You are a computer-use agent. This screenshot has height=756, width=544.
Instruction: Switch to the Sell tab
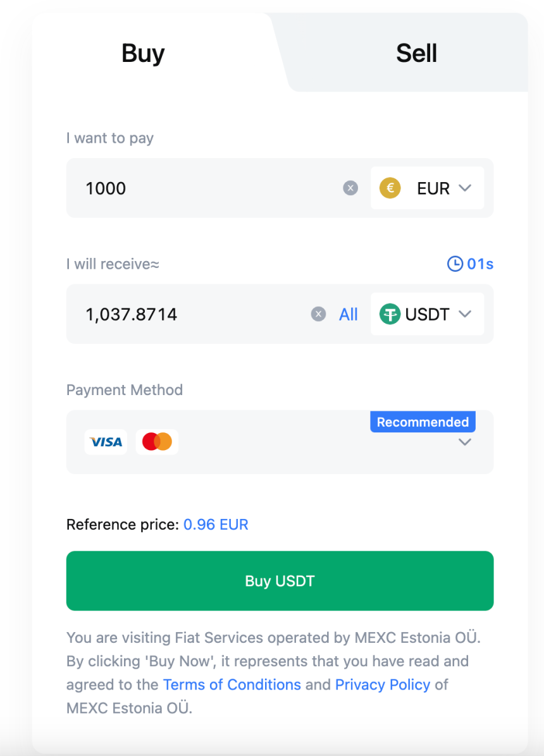416,53
